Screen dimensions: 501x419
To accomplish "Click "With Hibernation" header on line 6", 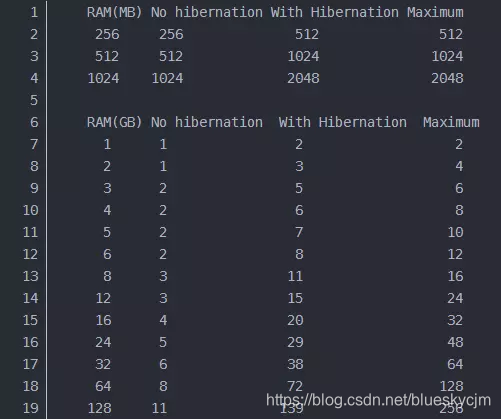I will click(x=343, y=122).
